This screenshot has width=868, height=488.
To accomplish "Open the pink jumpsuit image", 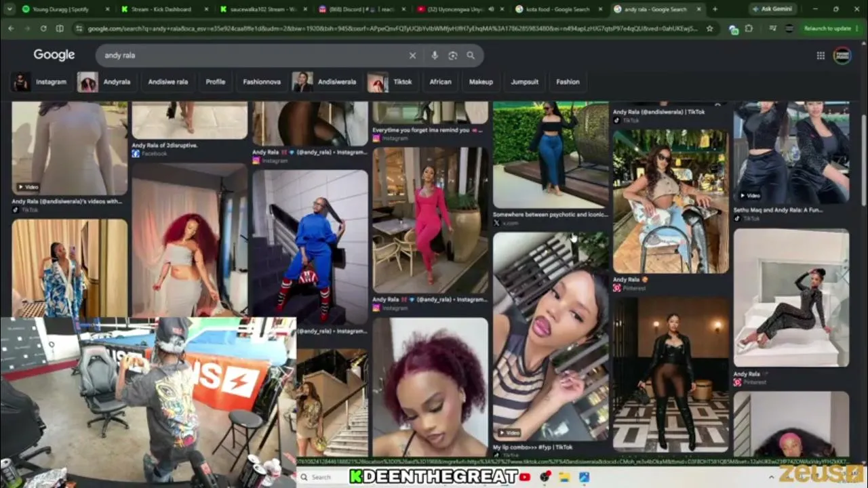I will tap(430, 220).
